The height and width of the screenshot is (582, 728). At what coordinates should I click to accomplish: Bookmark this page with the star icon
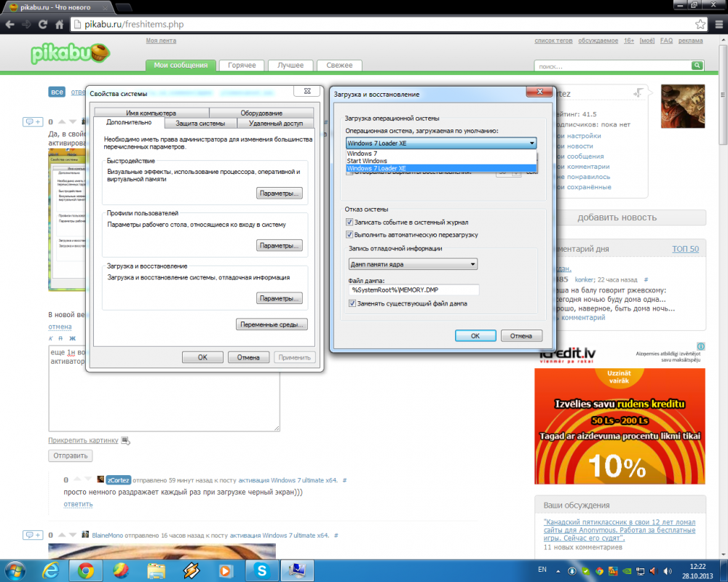point(700,25)
